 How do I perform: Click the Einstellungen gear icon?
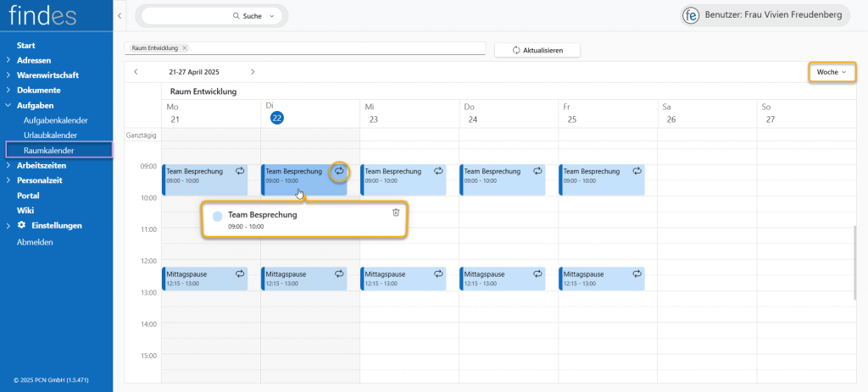click(21, 225)
